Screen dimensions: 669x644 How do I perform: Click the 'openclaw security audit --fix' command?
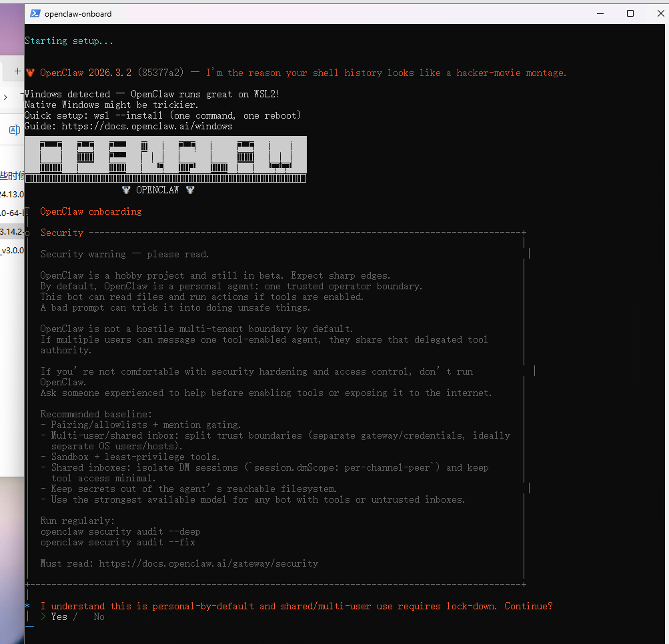click(118, 542)
